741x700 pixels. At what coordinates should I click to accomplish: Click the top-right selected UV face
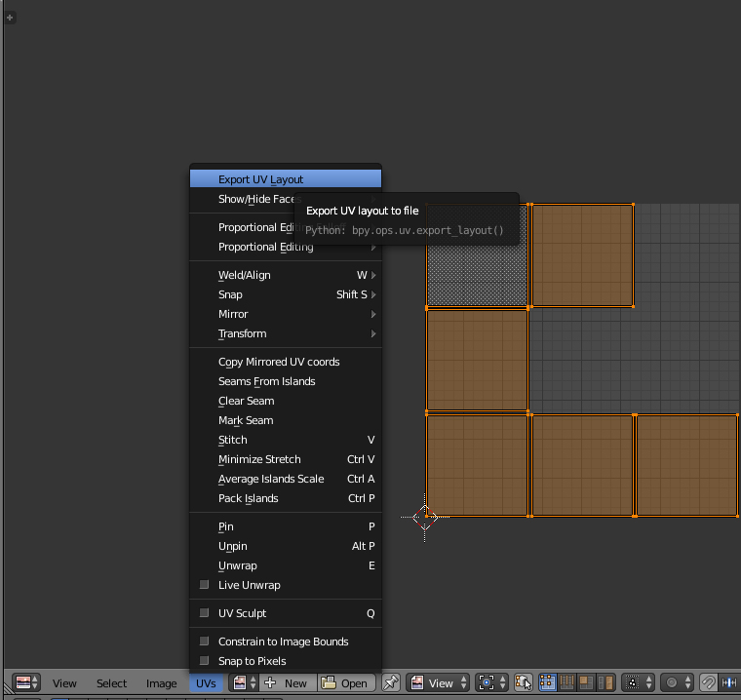click(582, 255)
